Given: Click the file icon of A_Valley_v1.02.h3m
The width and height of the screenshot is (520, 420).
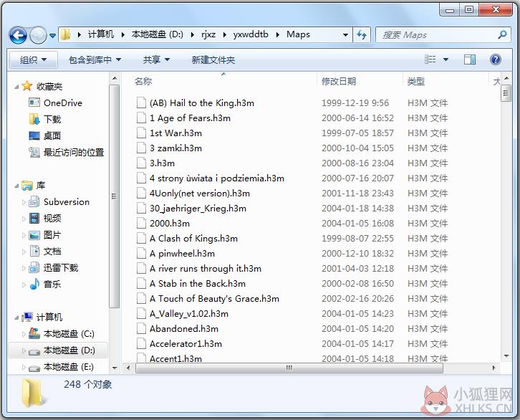Looking at the screenshot, I should pos(141,314).
